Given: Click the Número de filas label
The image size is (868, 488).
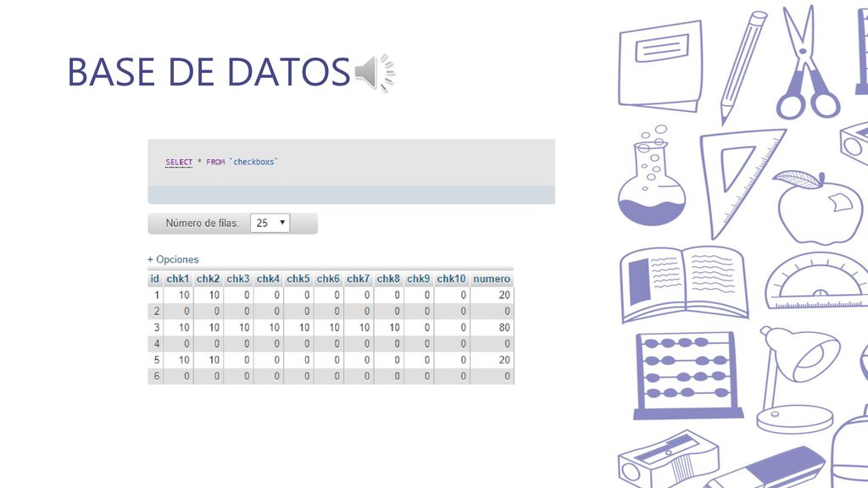Looking at the screenshot, I should pyautogui.click(x=202, y=223).
